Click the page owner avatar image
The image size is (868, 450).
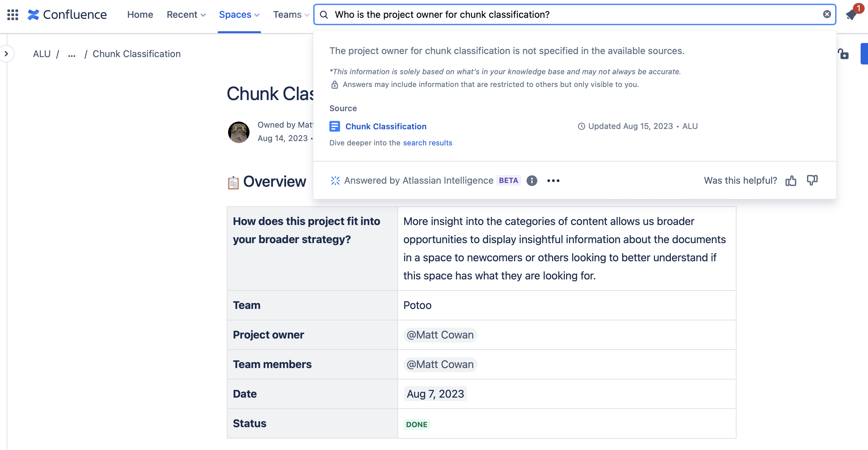[x=239, y=132]
